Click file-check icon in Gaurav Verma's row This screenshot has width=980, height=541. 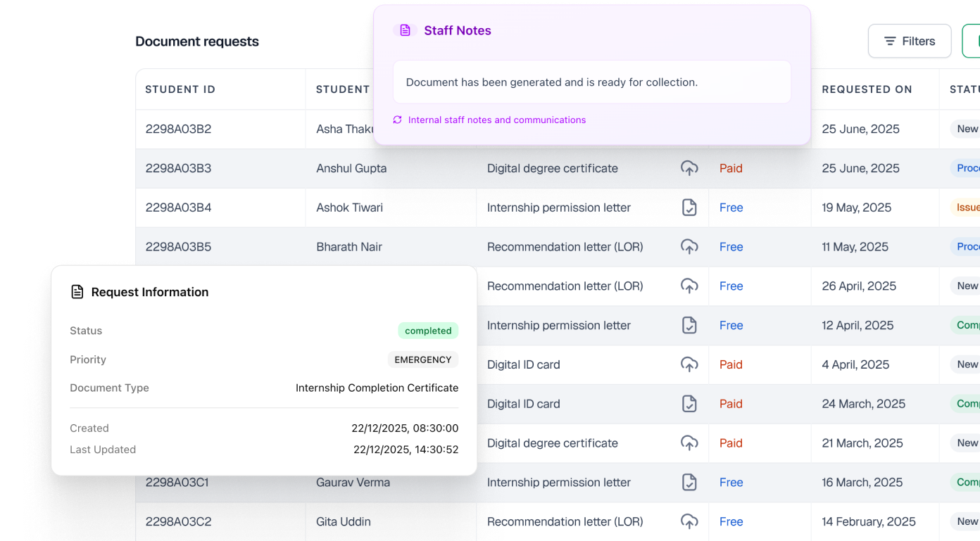689,483
